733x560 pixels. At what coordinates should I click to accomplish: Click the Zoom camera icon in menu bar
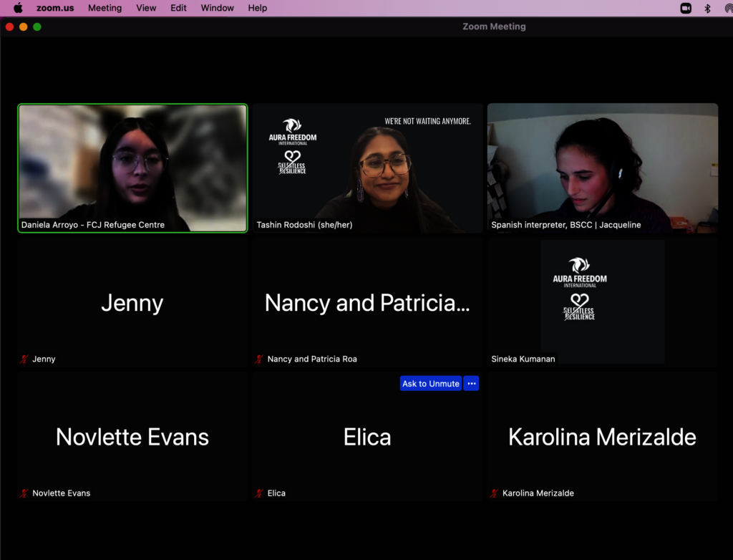(x=686, y=8)
